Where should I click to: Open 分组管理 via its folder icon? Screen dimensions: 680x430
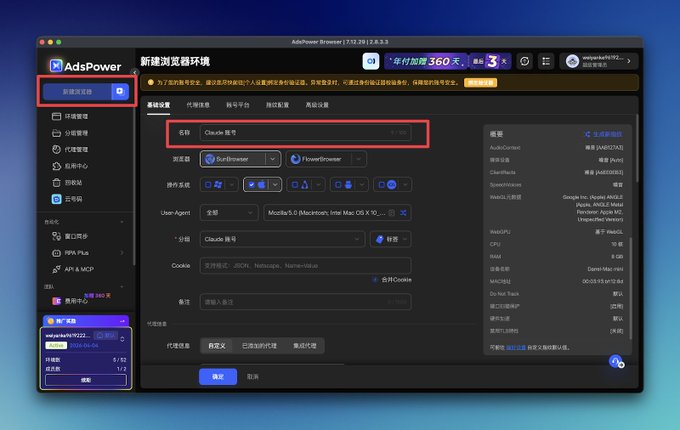56,133
